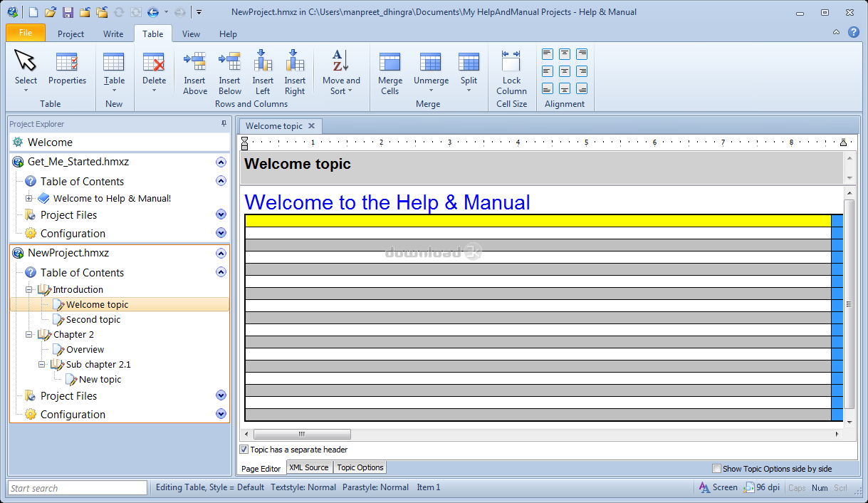The height and width of the screenshot is (503, 868).
Task: Click the Merge Cells button
Action: point(390,73)
